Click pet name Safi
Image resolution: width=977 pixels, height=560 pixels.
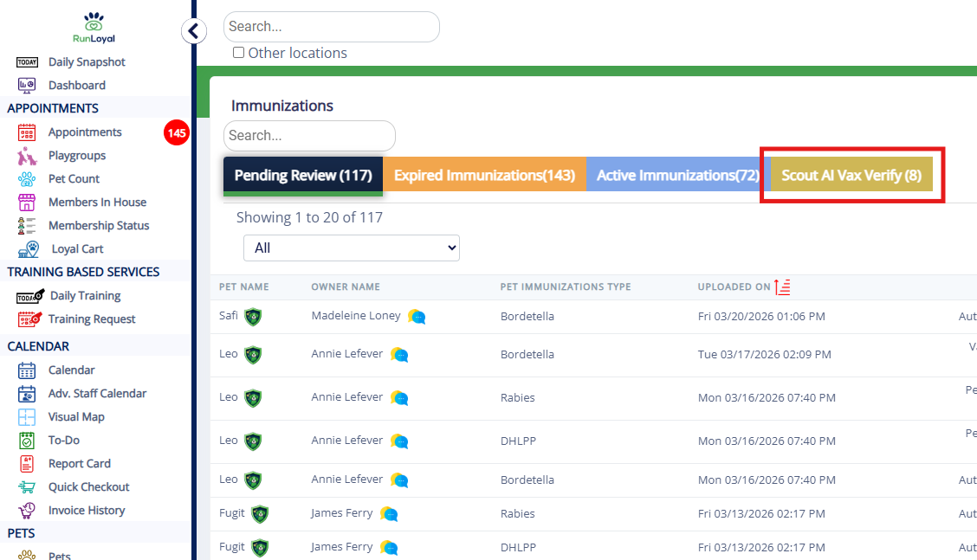[x=228, y=316]
